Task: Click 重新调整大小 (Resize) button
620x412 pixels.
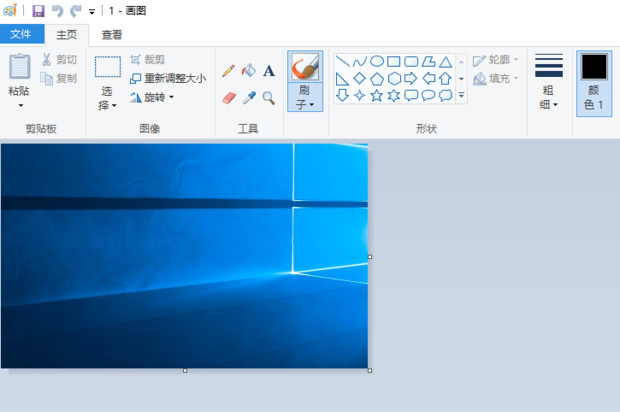Action: click(168, 78)
